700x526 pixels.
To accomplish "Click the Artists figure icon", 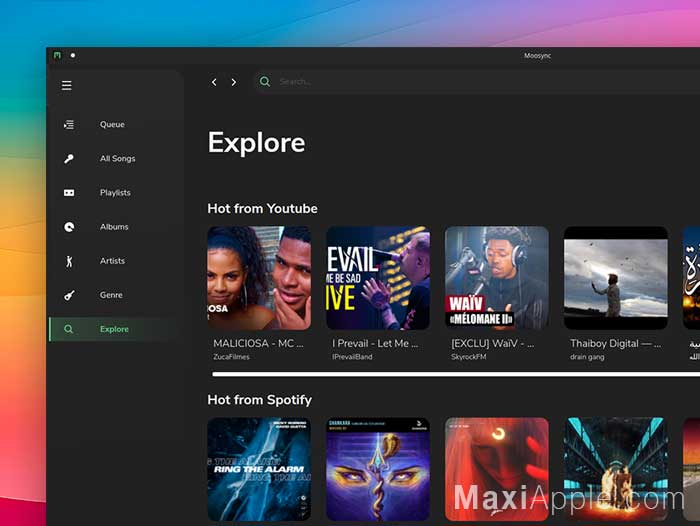I will coord(69,261).
